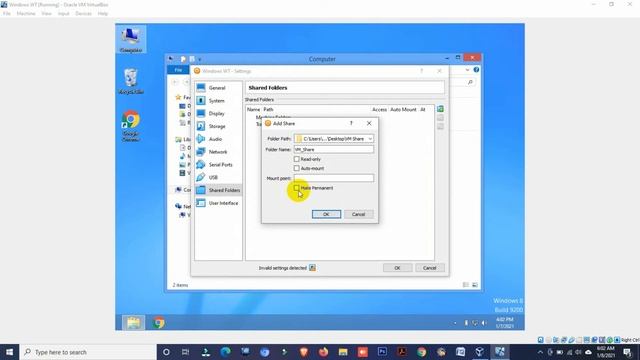The width and height of the screenshot is (640, 360).
Task: Open Microsoft Edge from the host taskbar
Action: 225,352
